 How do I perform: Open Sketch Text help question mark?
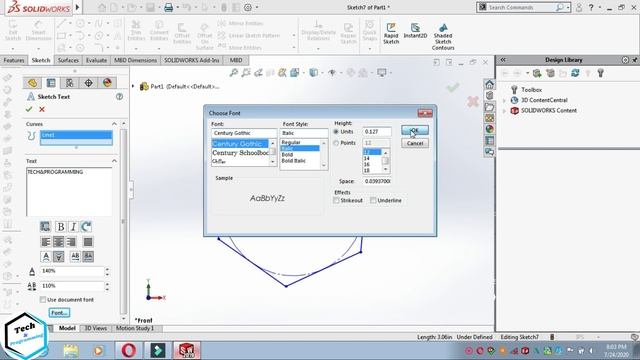pos(119,97)
